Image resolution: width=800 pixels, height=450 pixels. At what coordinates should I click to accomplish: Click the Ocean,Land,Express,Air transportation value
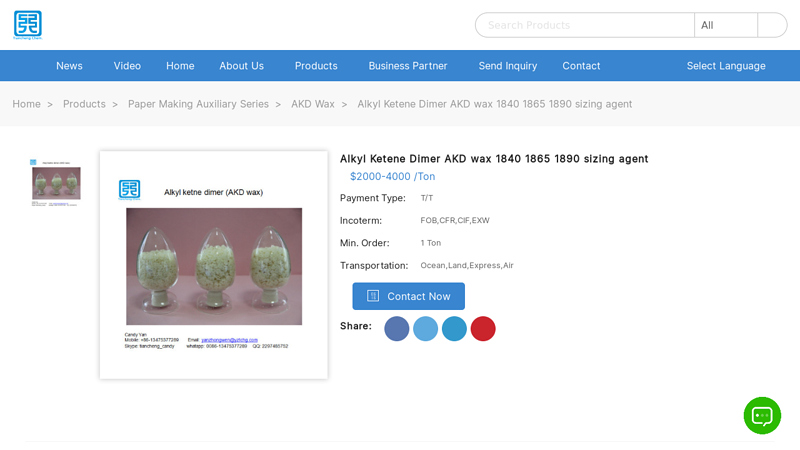[467, 265]
